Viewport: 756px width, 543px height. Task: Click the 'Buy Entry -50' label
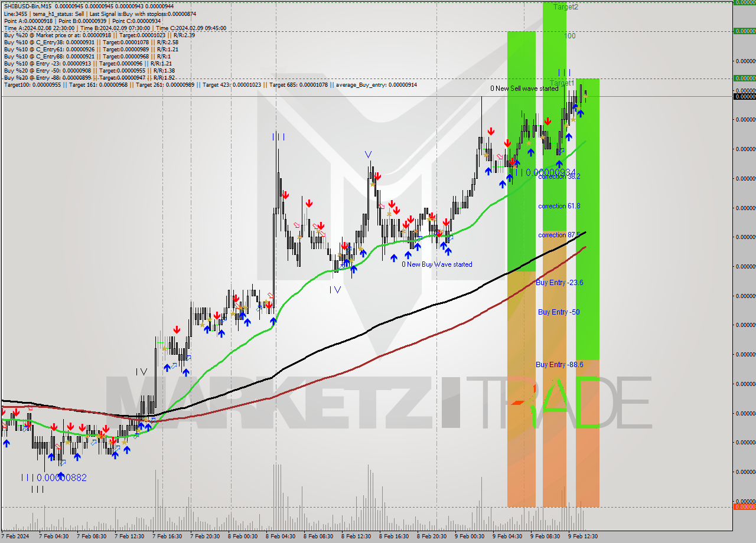559,312
